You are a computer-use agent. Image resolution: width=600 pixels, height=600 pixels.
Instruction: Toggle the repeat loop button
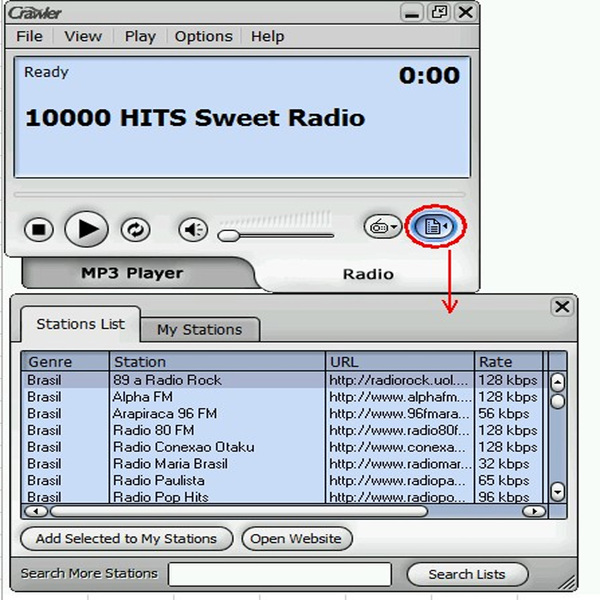coord(135,230)
